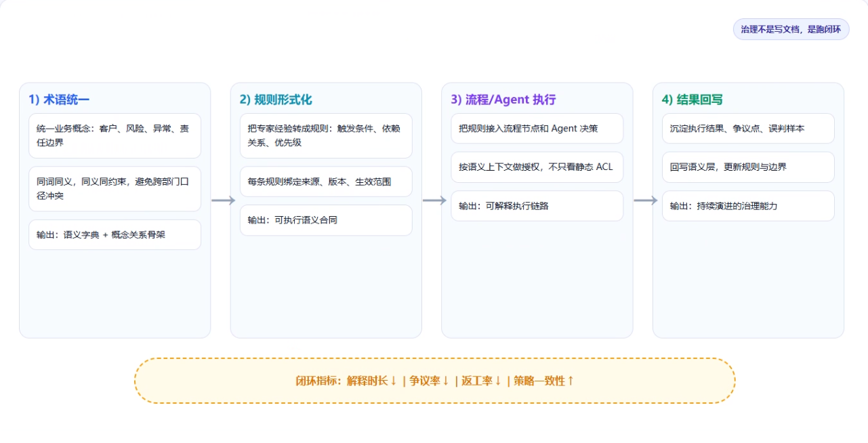Click the 沉淀执行结果、争议点、误判样本 card

click(748, 128)
